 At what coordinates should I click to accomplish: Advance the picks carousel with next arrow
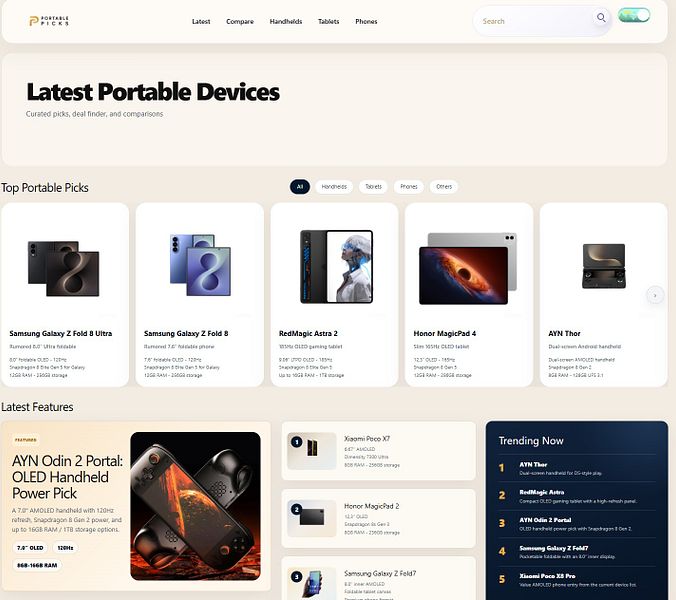[655, 295]
